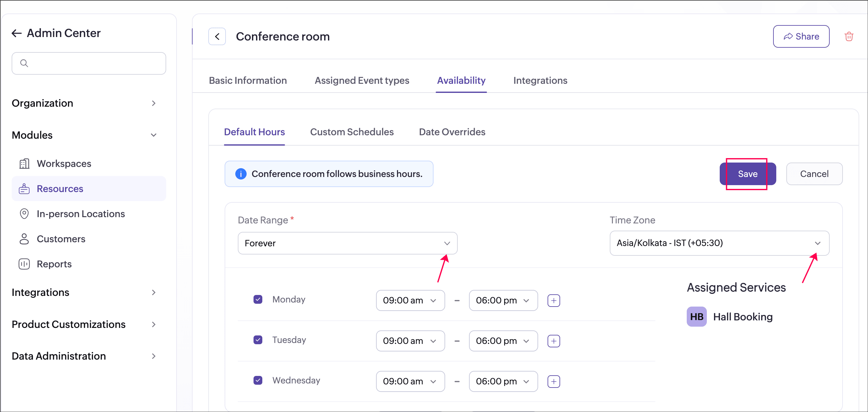The height and width of the screenshot is (412, 868).
Task: Switch to the Custom Schedules tab
Action: (x=352, y=132)
